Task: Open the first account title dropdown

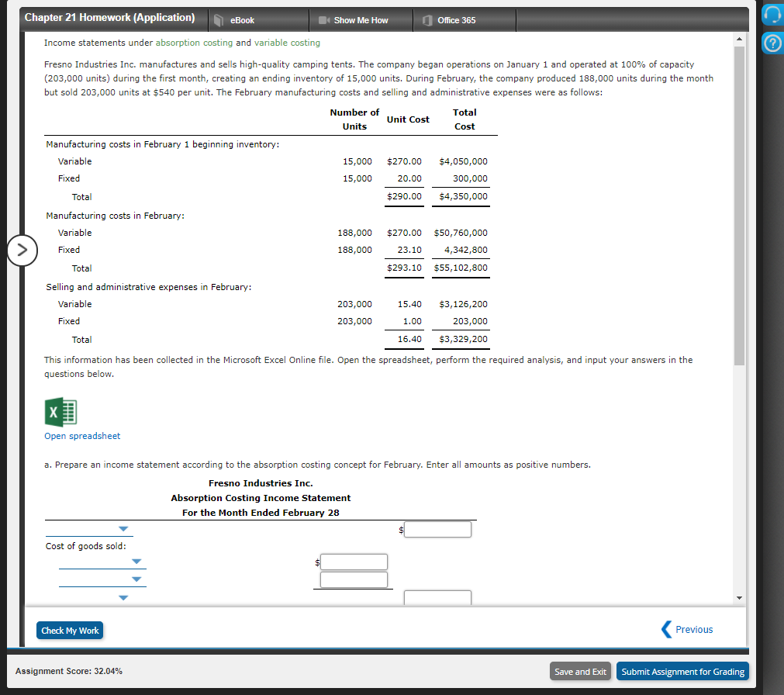Action: (x=123, y=528)
